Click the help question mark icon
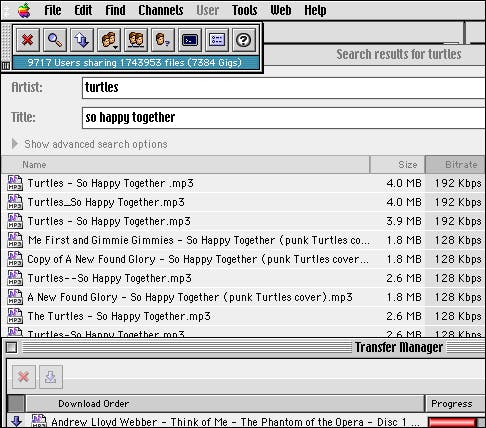The height and width of the screenshot is (428, 486). [x=244, y=40]
